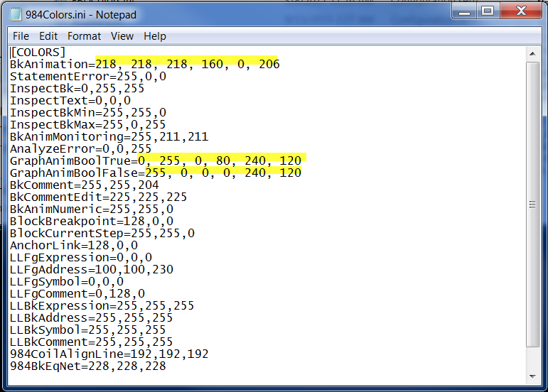Click the vertical scrollbar thumb
This screenshot has width=548, height=392.
coord(532,205)
